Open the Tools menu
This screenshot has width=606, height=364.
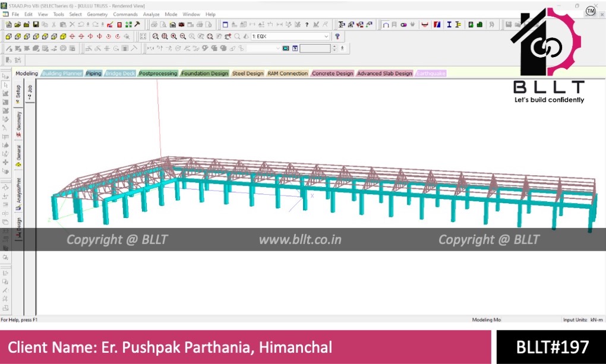point(59,14)
